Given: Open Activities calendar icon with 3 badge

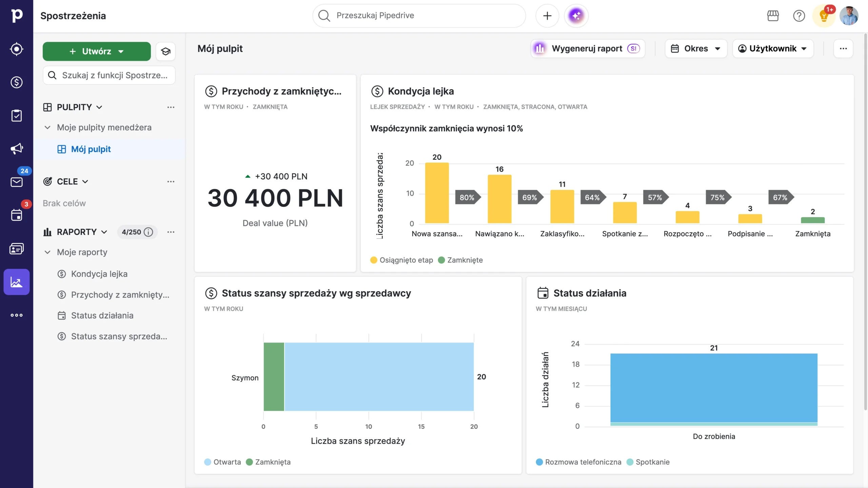Looking at the screenshot, I should 17,215.
